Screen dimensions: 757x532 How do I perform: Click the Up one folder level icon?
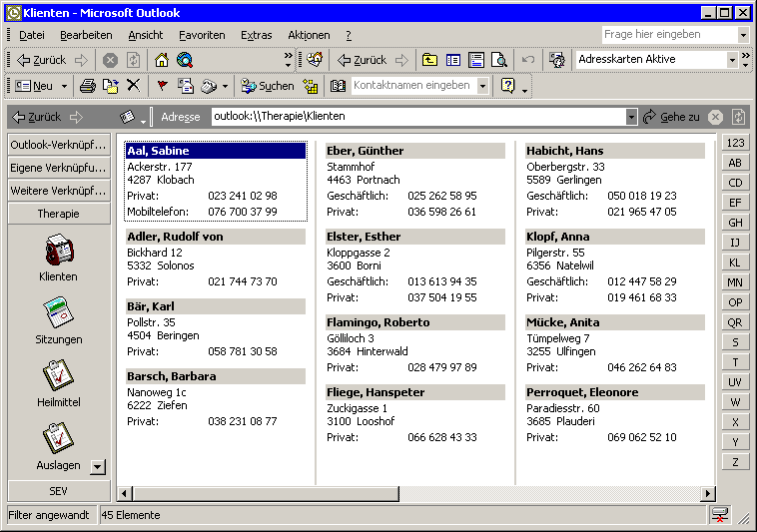[429, 60]
